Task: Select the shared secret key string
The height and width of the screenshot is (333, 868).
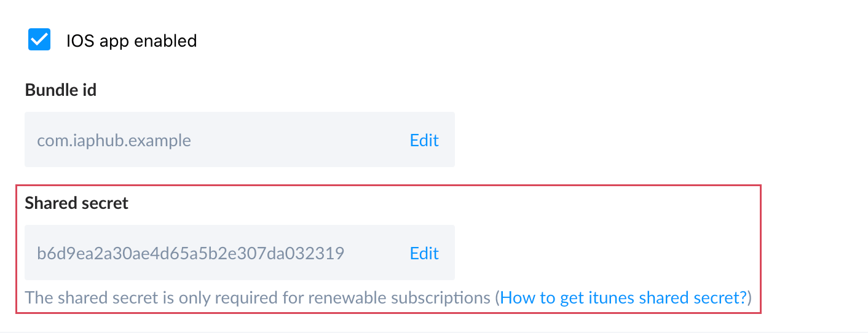Action: (x=190, y=253)
